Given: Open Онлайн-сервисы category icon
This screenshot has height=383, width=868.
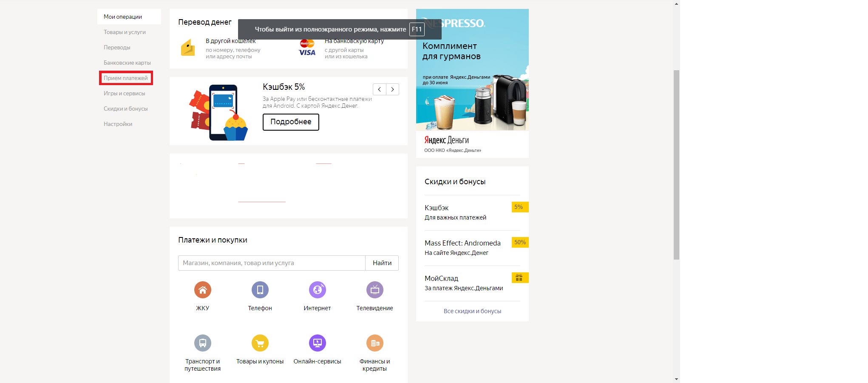Looking at the screenshot, I should point(318,343).
